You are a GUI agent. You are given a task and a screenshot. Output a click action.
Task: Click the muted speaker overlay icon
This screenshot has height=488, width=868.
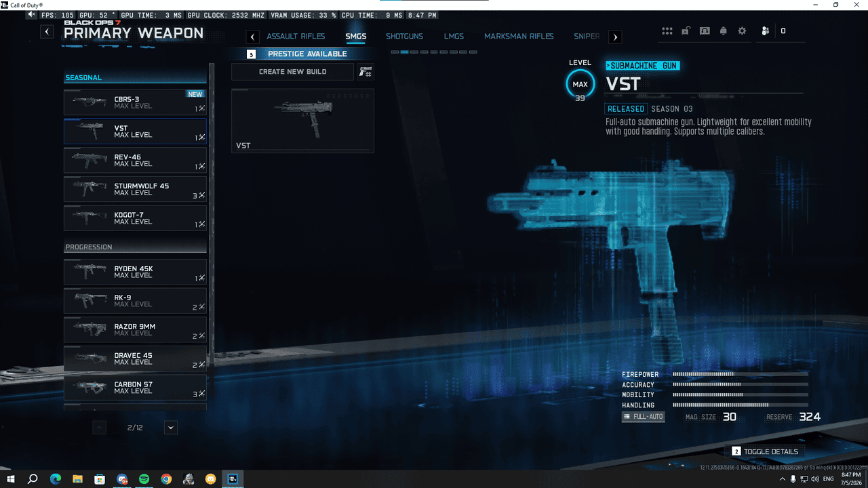tap(32, 15)
